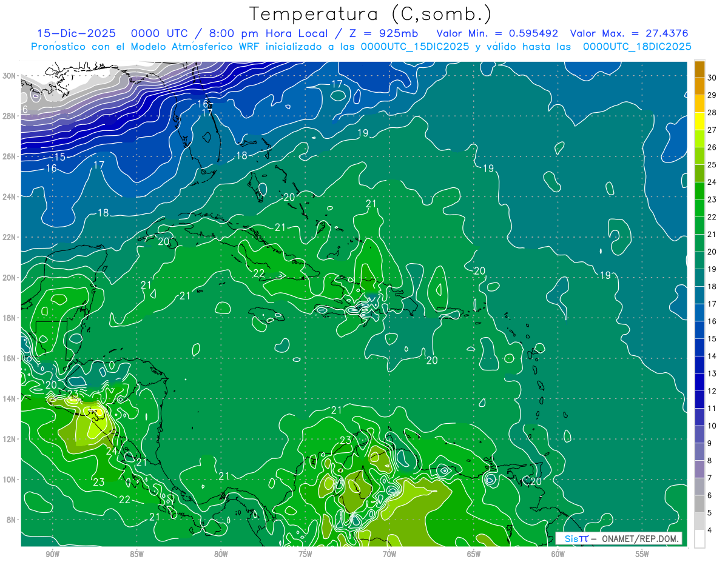Viewport: 728px width, 562px height.
Task: Click the dark orange top segment of color bar
Action: tap(699, 69)
